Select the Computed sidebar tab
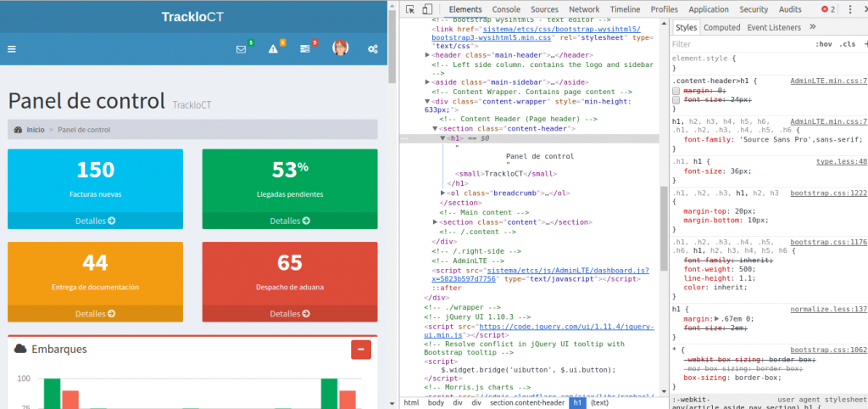Viewport: 868px width, 409px height. coord(722,27)
